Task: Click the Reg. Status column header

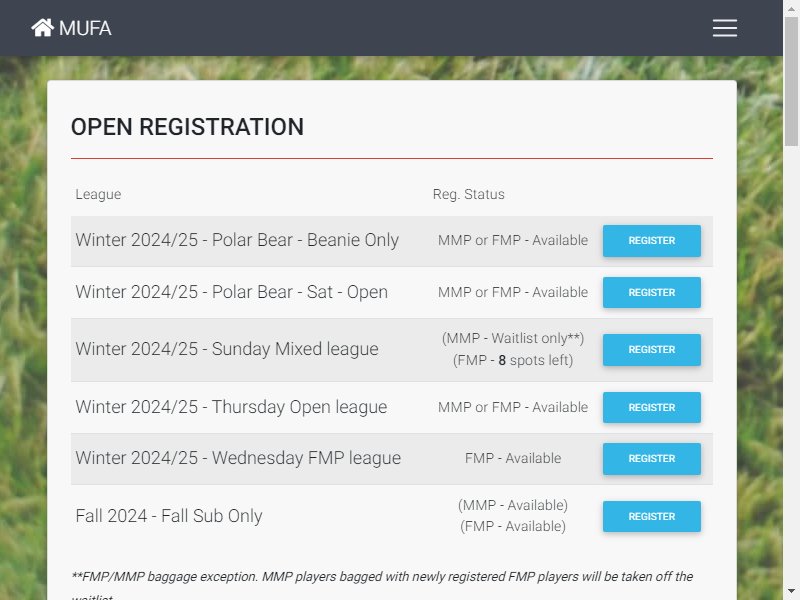Action: (468, 194)
